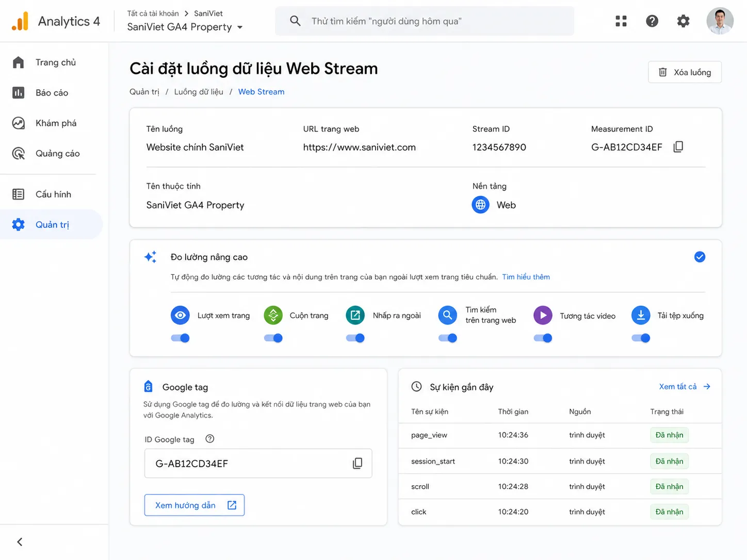Click the Xóa luồng button
The height and width of the screenshot is (560, 747).
685,72
